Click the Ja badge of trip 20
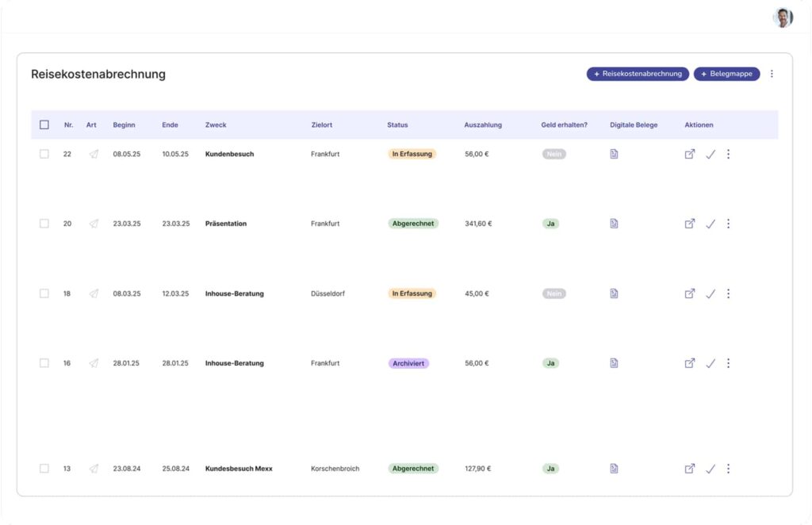812x525 pixels. tap(550, 224)
